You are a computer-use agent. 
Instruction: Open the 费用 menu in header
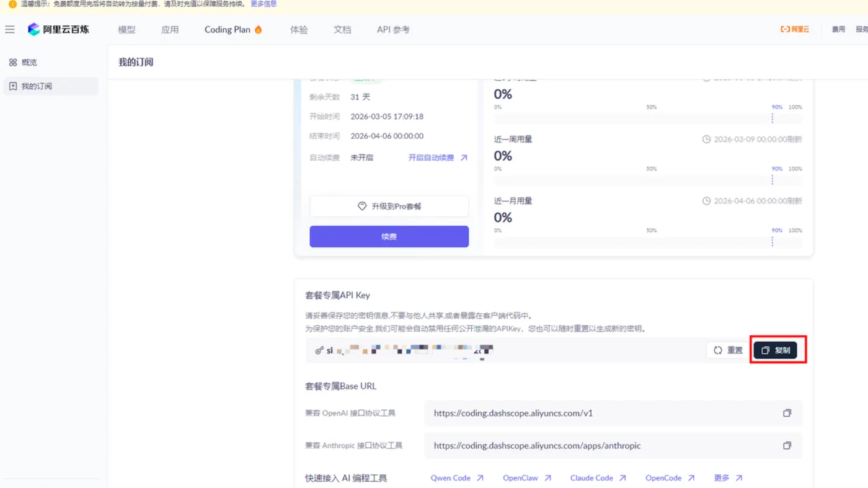(838, 29)
